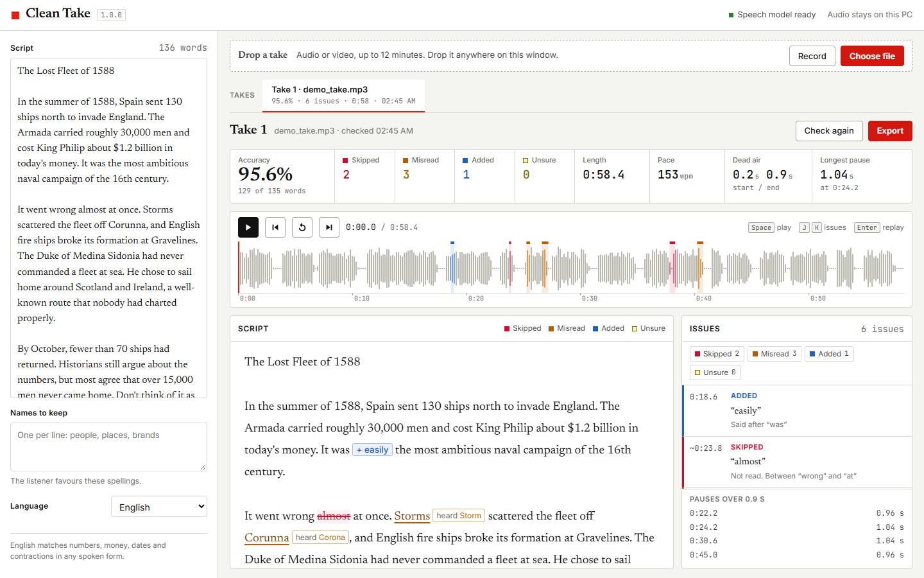Click the Skipped count stat card
The height and width of the screenshot is (578, 924).
364,177
